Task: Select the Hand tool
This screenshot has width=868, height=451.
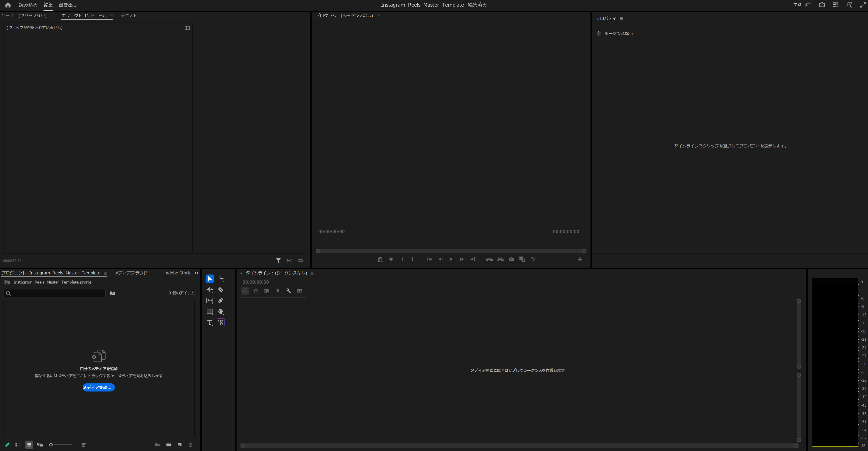Action: click(x=221, y=312)
